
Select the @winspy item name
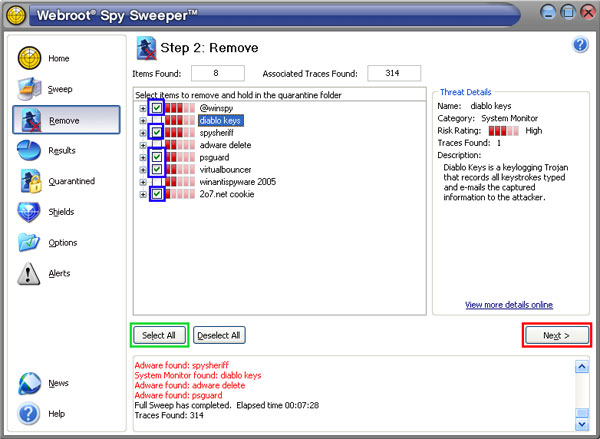click(216, 108)
